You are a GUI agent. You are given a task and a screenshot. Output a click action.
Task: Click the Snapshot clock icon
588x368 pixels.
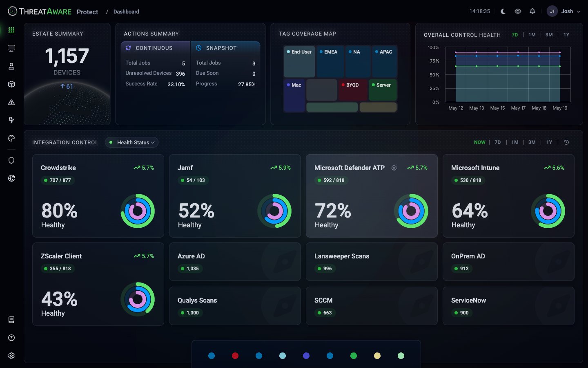click(x=198, y=48)
